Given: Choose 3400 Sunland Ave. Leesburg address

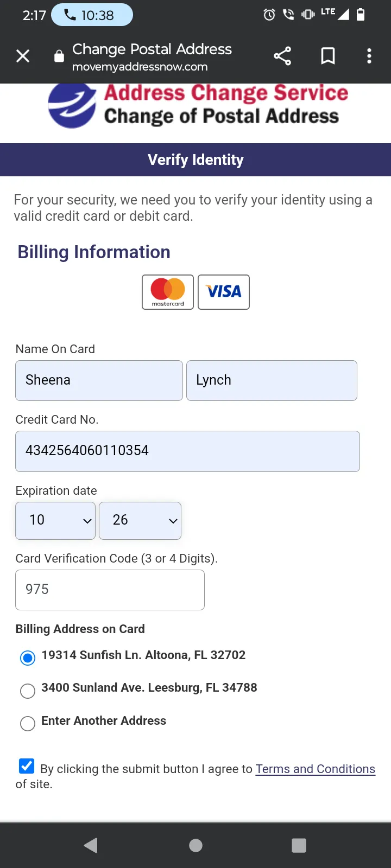Looking at the screenshot, I should click(28, 691).
